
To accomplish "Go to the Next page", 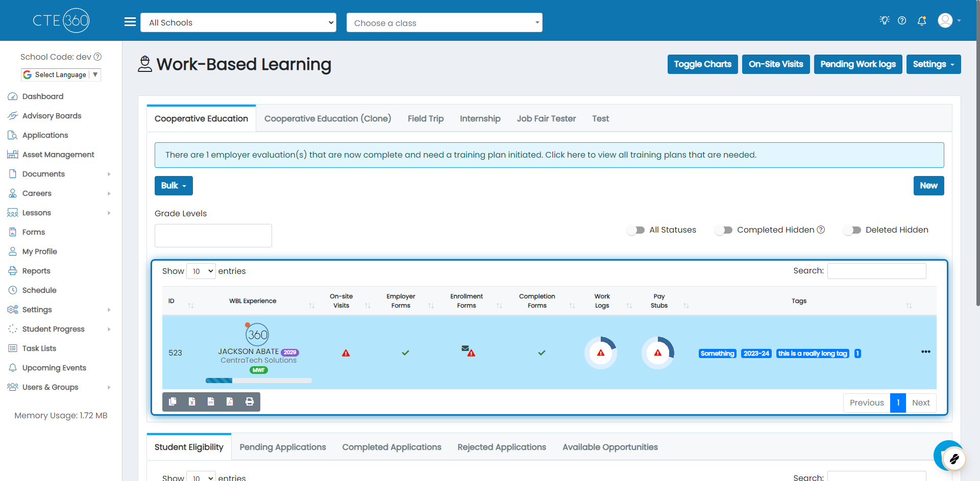I will [x=921, y=402].
